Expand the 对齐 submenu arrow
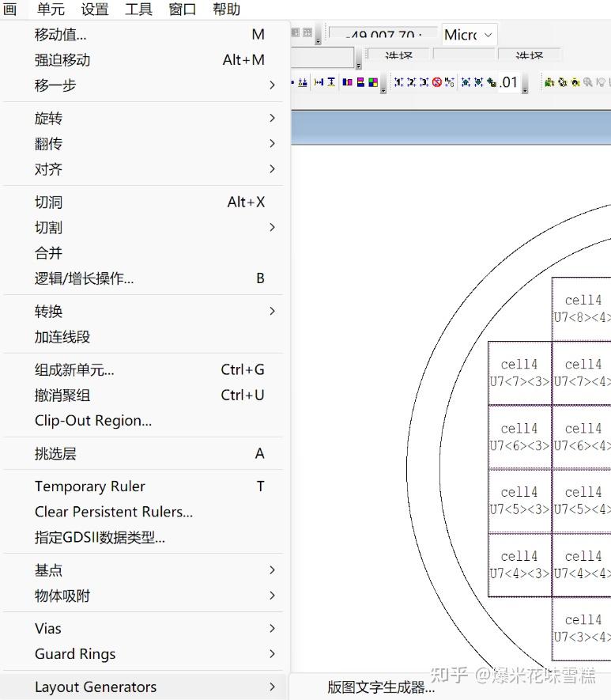Image resolution: width=611 pixels, height=700 pixels. 272,168
